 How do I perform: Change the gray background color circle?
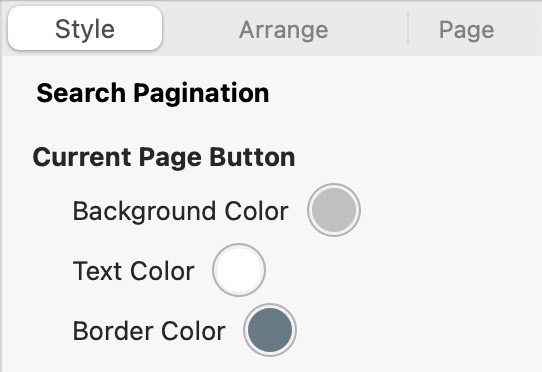coord(334,210)
